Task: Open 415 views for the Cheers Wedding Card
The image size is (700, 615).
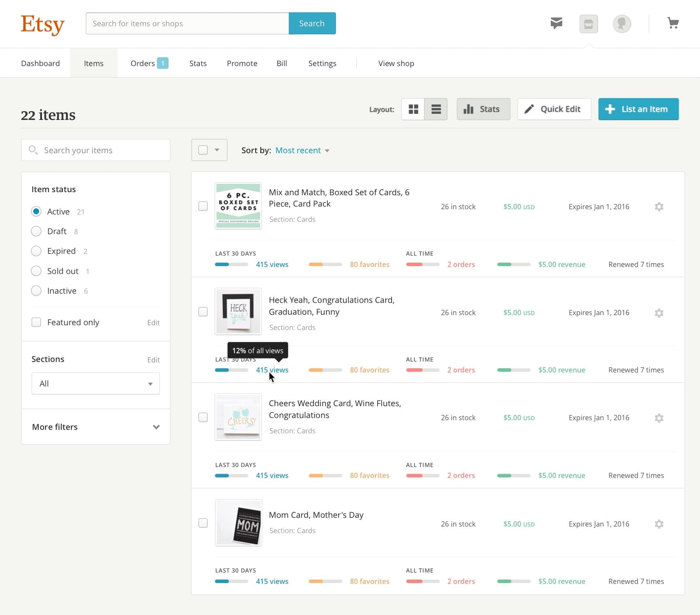Action: pos(272,475)
